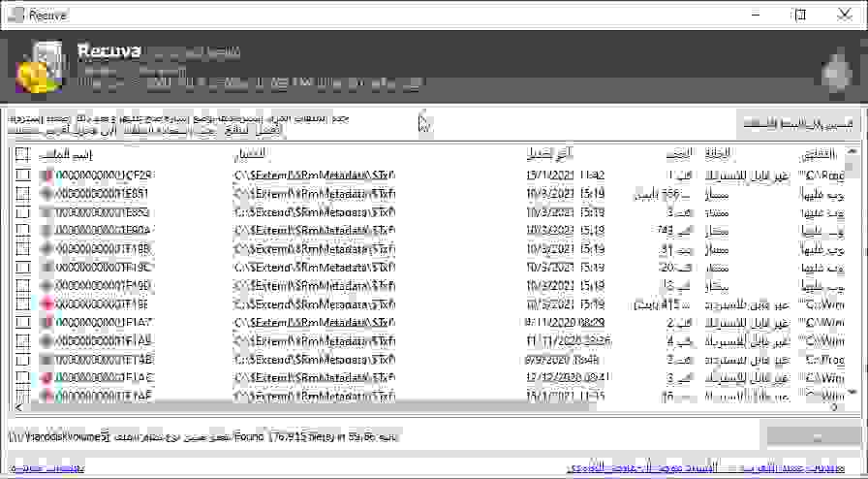Sort by the path column header

tap(249, 155)
